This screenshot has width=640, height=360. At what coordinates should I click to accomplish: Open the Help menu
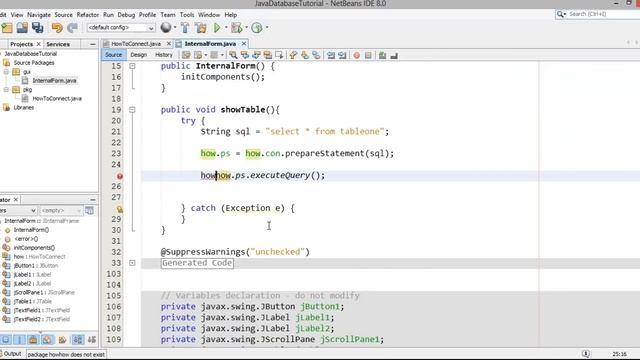pyautogui.click(x=231, y=15)
